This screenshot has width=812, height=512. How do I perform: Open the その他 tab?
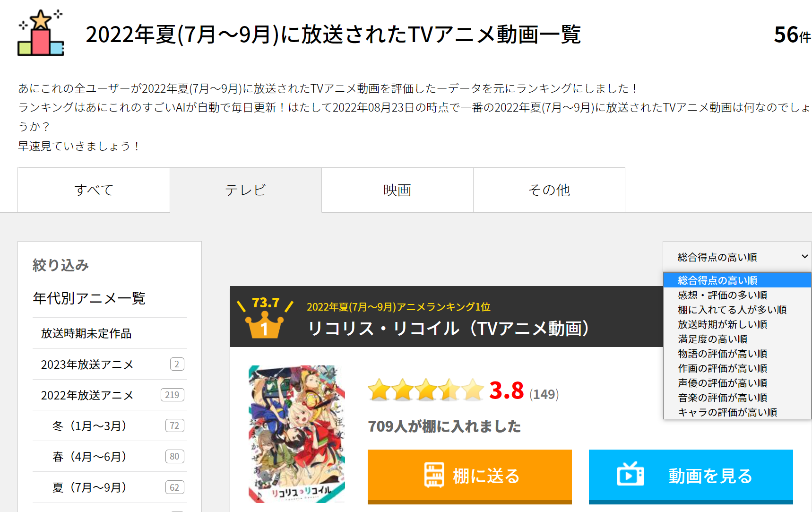pos(549,190)
